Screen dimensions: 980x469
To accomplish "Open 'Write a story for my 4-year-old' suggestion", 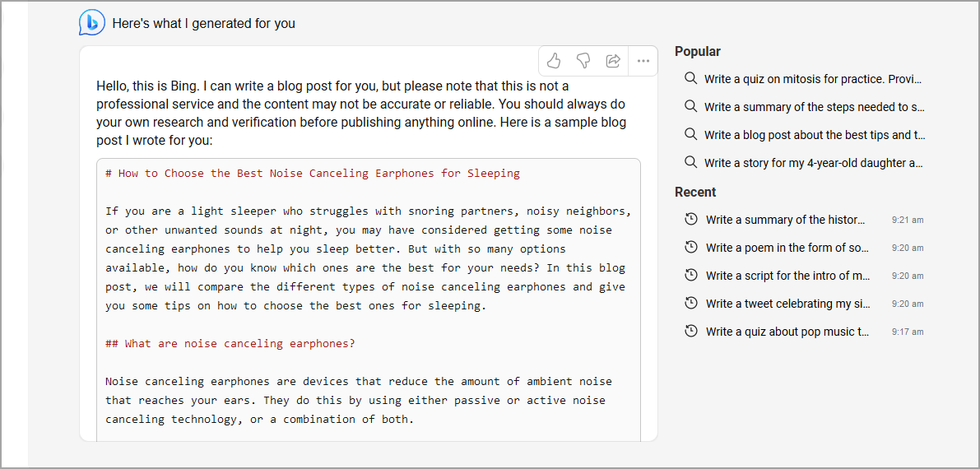I will 813,163.
